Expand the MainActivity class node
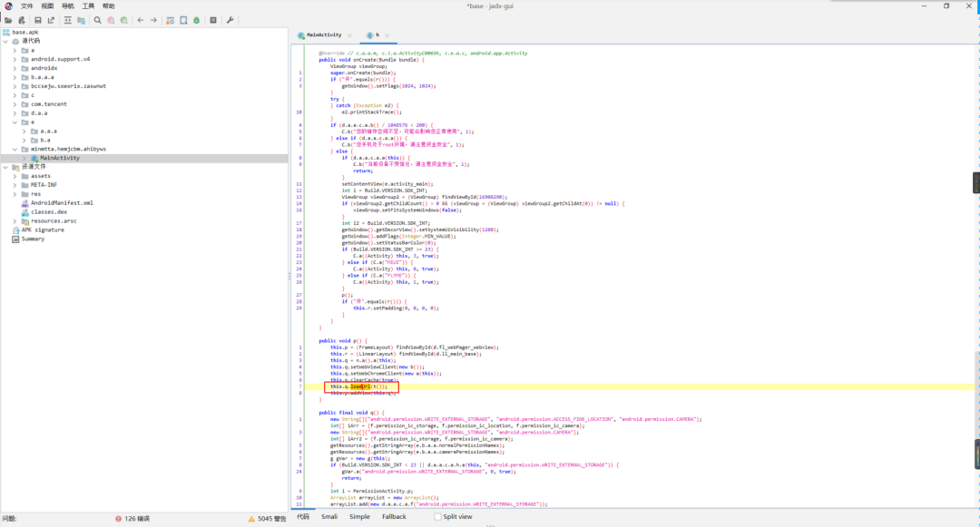Image resolution: width=980 pixels, height=527 pixels. pos(24,158)
